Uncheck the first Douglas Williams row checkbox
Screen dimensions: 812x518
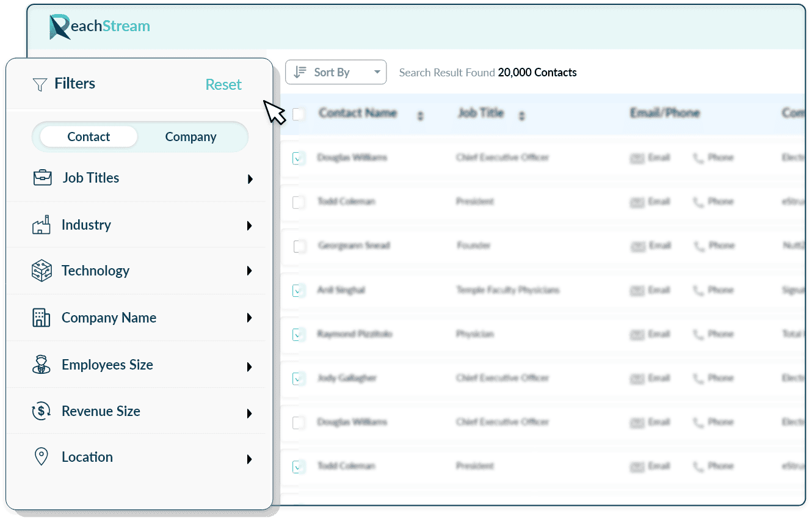299,158
